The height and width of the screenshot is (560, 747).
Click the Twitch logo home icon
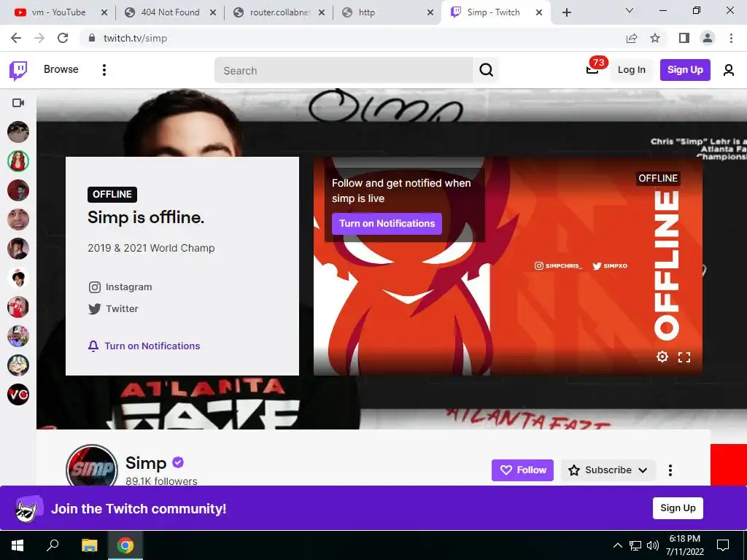click(18, 70)
